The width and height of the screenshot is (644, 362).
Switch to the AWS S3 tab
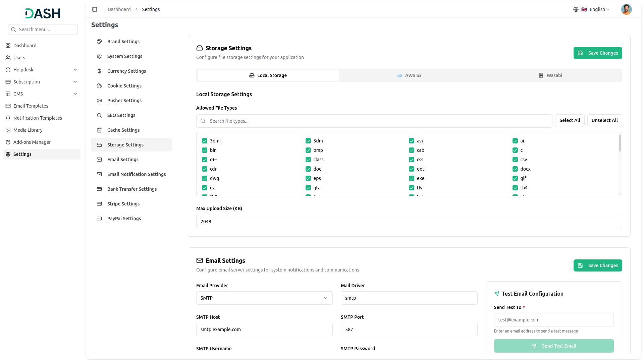409,75
